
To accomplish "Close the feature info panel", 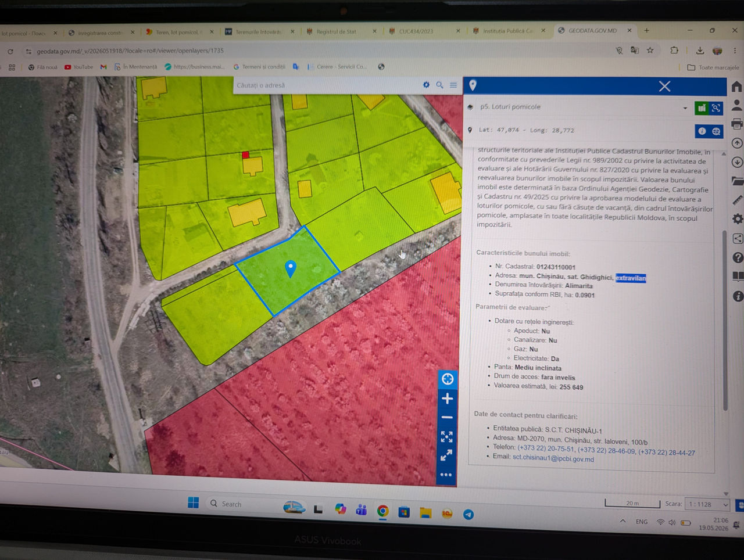I will 664,87.
